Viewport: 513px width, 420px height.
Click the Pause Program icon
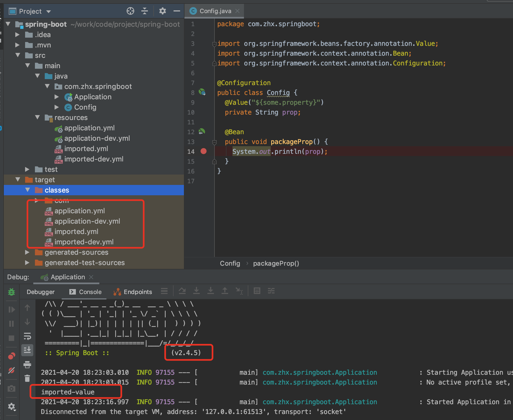click(11, 324)
